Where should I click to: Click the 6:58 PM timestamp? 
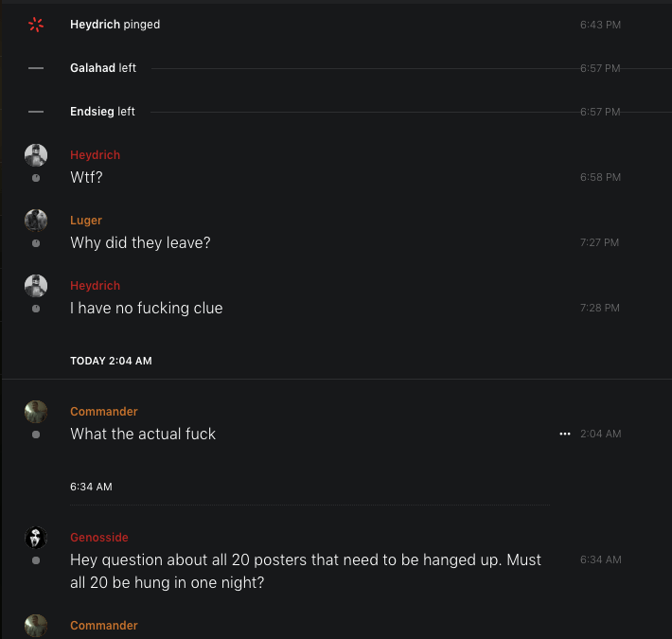click(x=600, y=177)
